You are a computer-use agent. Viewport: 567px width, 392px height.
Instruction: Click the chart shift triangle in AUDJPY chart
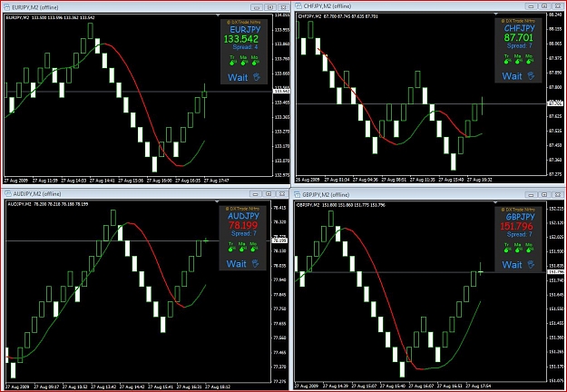pos(217,201)
